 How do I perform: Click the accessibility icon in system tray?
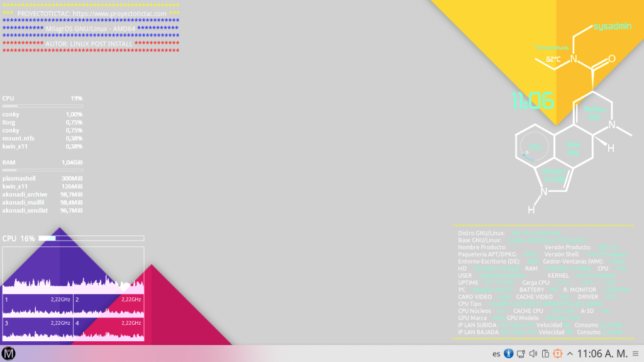[509, 353]
